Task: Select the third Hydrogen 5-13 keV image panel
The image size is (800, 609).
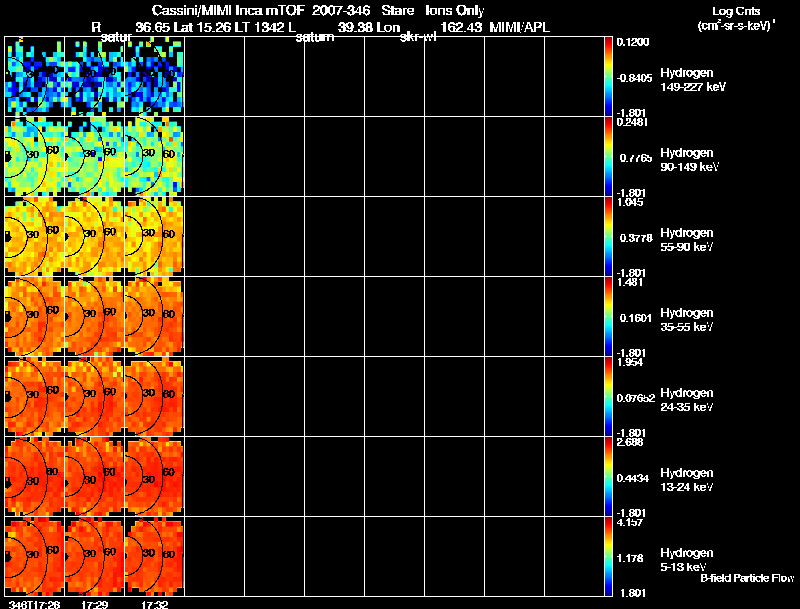Action: point(154,556)
